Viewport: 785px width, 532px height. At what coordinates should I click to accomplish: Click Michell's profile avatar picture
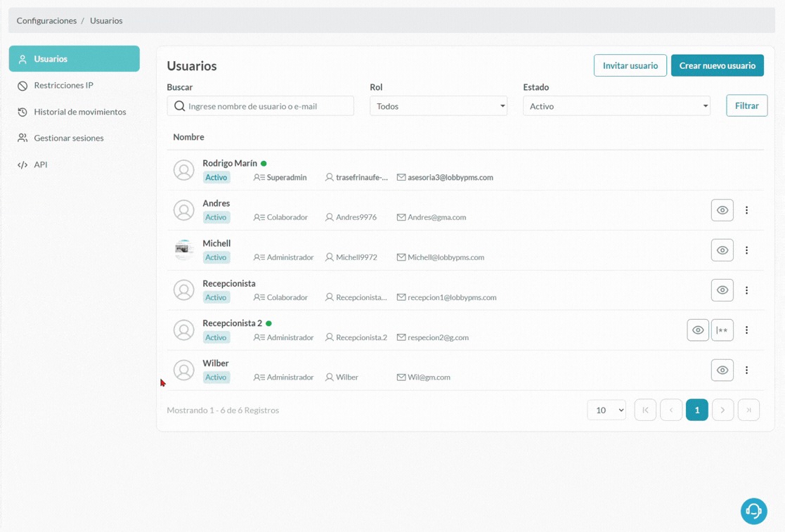coord(184,250)
